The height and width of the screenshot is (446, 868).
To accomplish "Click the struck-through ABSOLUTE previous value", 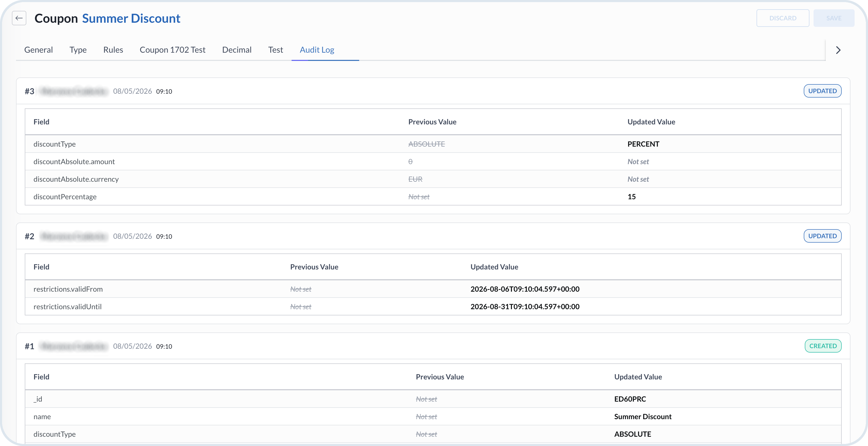I will tap(427, 144).
